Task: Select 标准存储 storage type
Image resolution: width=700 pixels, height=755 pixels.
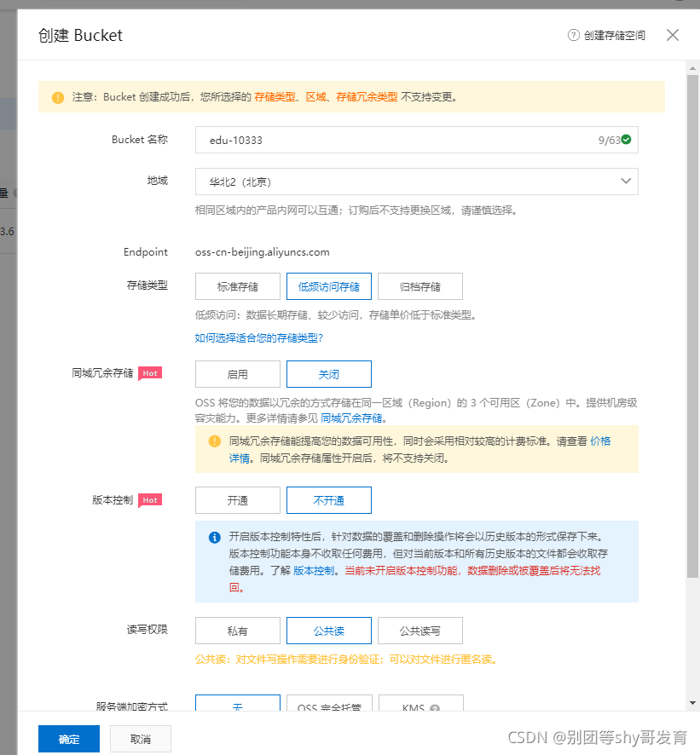Action: (238, 286)
